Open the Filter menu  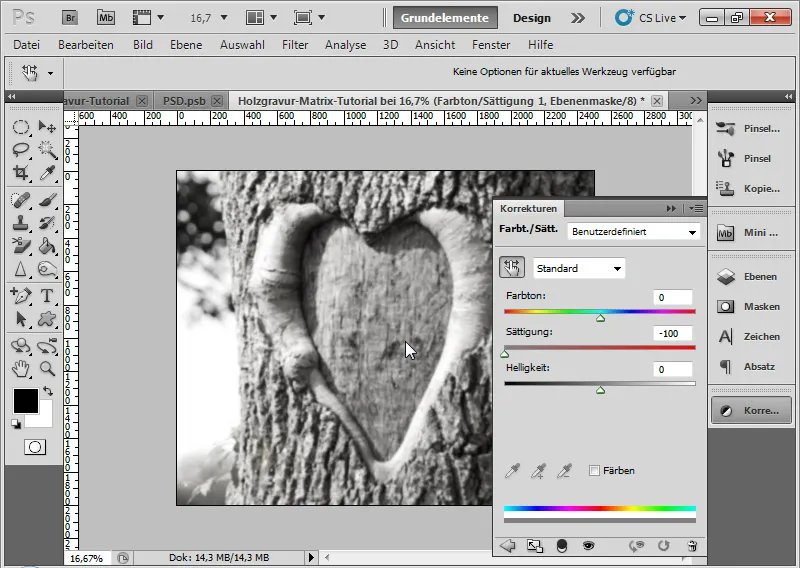(x=295, y=45)
